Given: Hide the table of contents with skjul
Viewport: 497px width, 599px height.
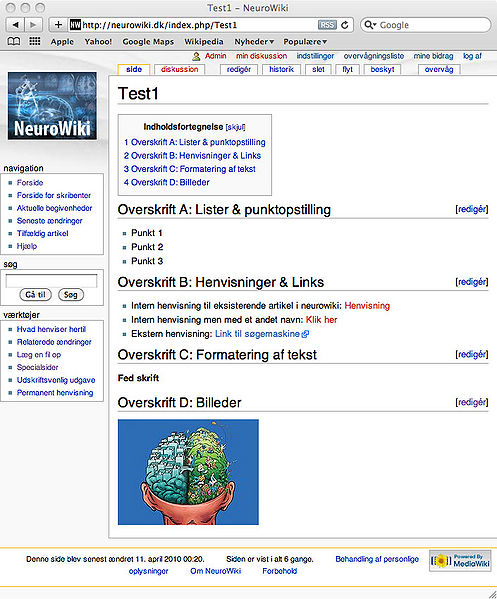Looking at the screenshot, I should (x=235, y=127).
